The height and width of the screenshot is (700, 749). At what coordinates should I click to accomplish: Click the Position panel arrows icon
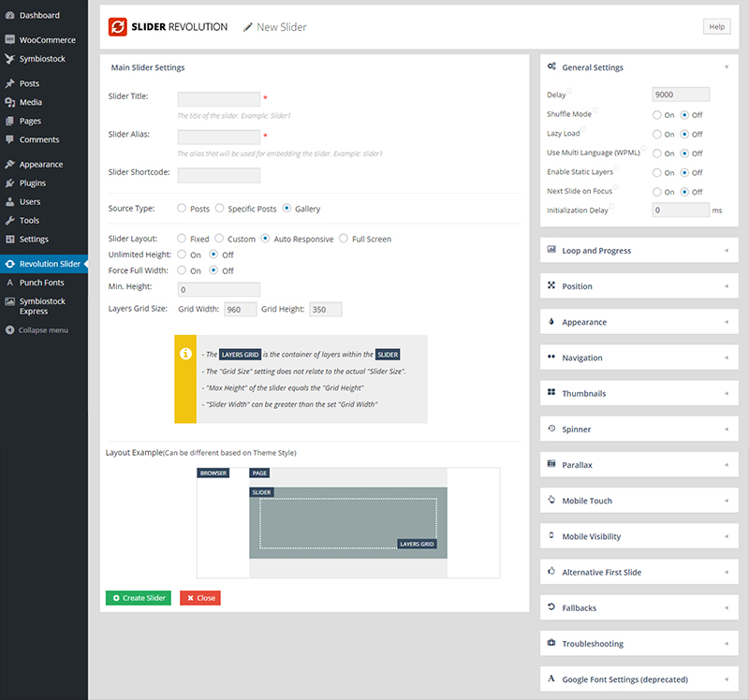pyautogui.click(x=551, y=285)
